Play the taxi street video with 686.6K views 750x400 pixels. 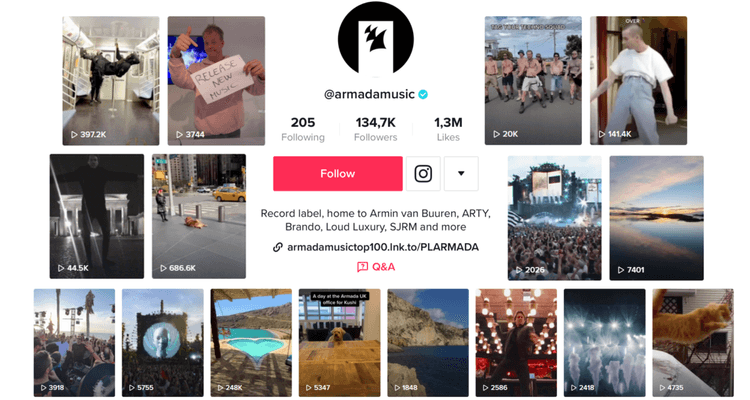click(x=199, y=216)
